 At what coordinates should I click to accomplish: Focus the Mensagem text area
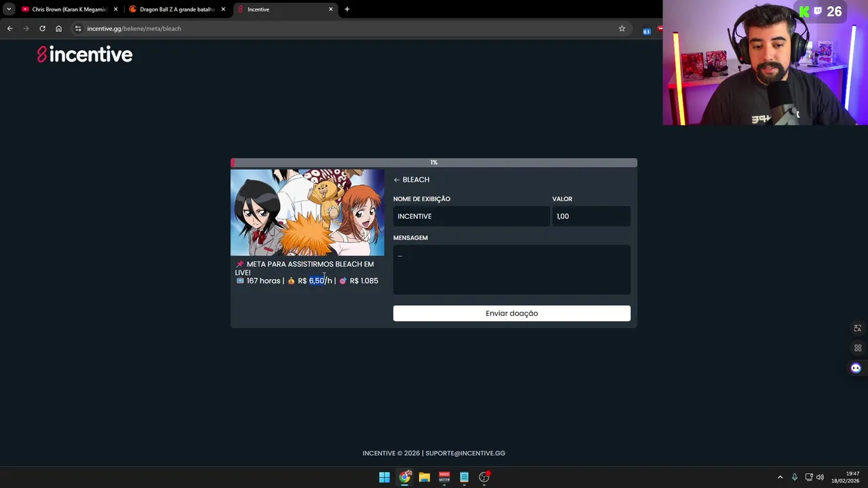point(512,270)
